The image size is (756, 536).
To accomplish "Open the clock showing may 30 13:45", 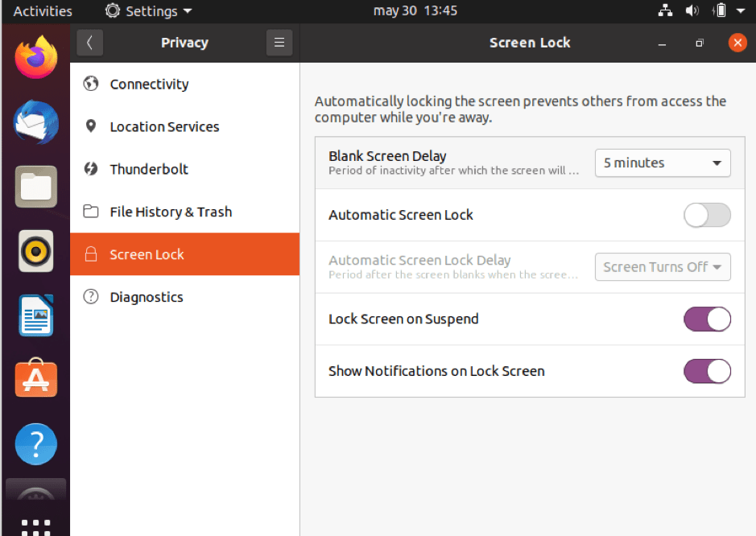I will 415,11.
